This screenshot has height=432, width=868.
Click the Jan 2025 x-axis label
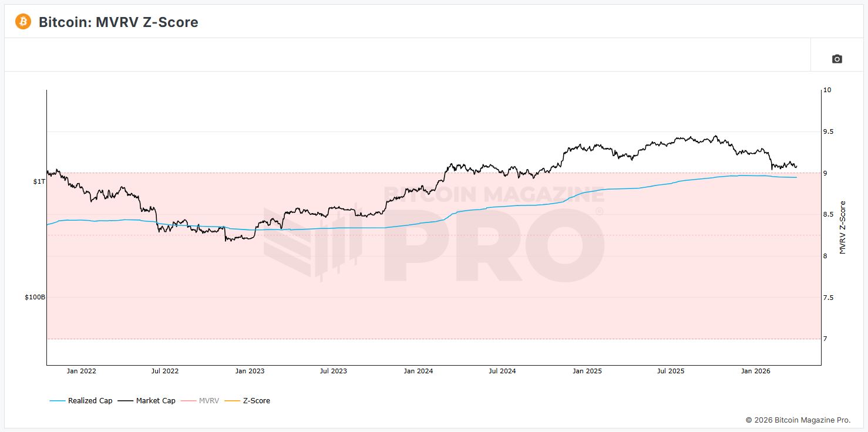[x=587, y=371]
